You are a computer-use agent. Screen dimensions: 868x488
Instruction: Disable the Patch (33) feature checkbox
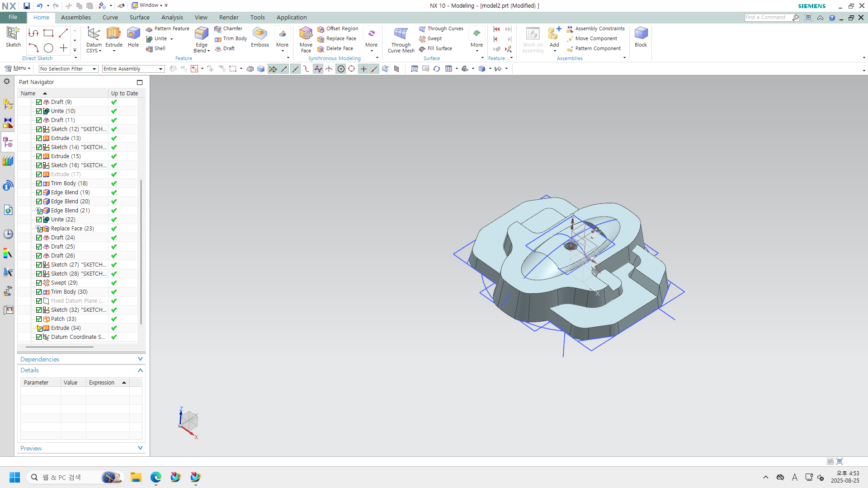click(x=39, y=319)
